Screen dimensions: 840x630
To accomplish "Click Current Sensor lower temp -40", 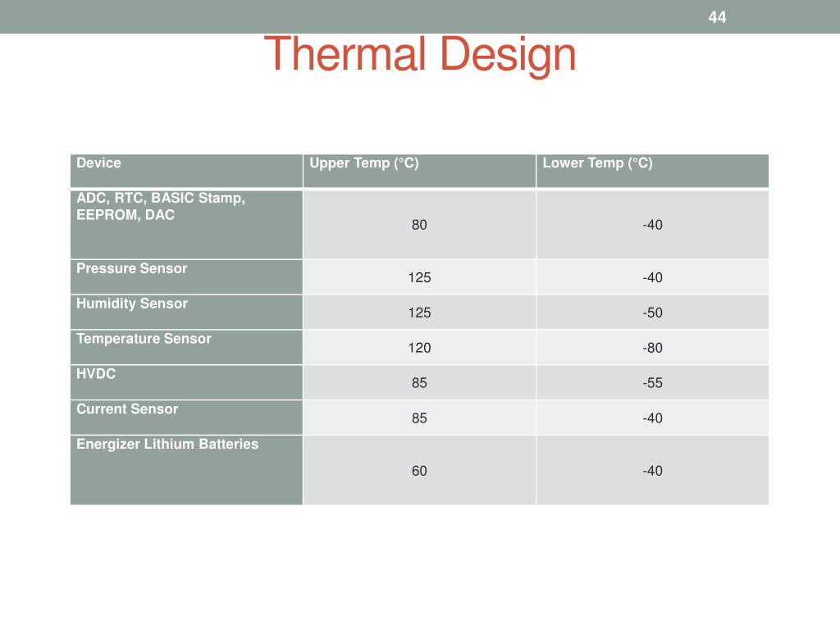I will tap(652, 418).
